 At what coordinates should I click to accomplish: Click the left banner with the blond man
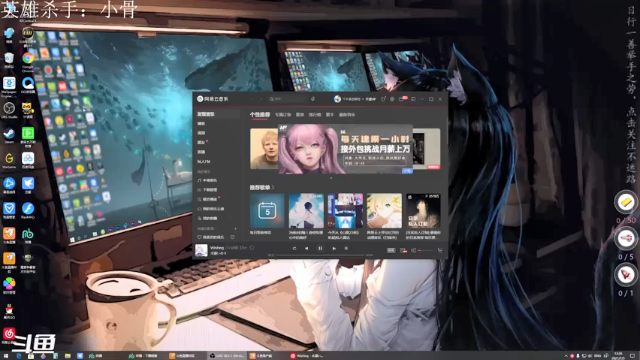[x=264, y=149]
